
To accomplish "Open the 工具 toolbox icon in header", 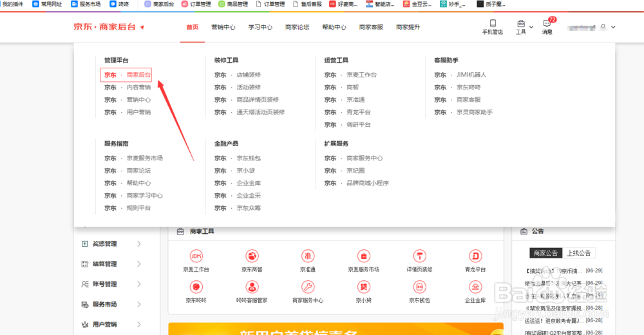I will 521,23.
